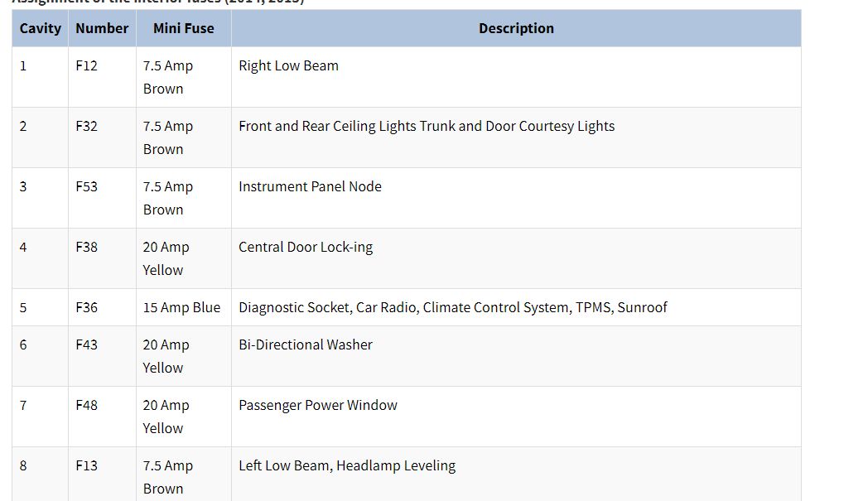Click the Central Door Lock-ing description
This screenshot has height=501, width=868.
click(306, 248)
